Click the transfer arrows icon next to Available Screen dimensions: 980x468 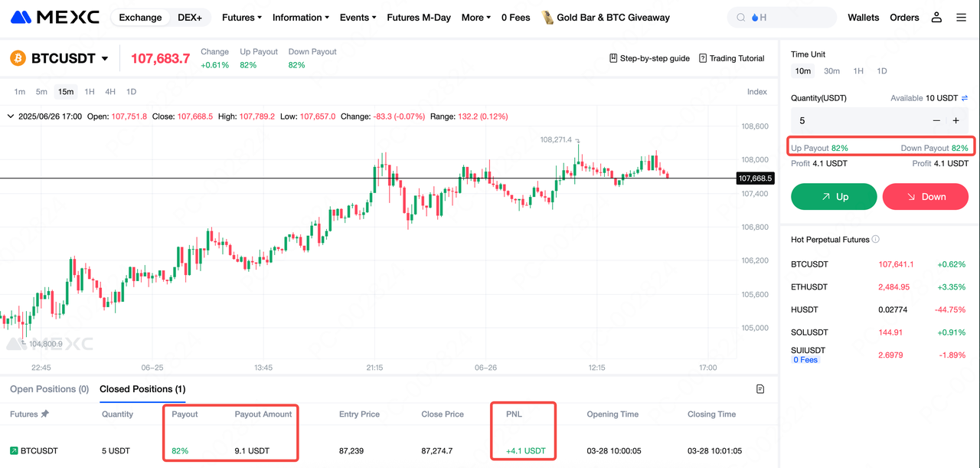(x=965, y=98)
